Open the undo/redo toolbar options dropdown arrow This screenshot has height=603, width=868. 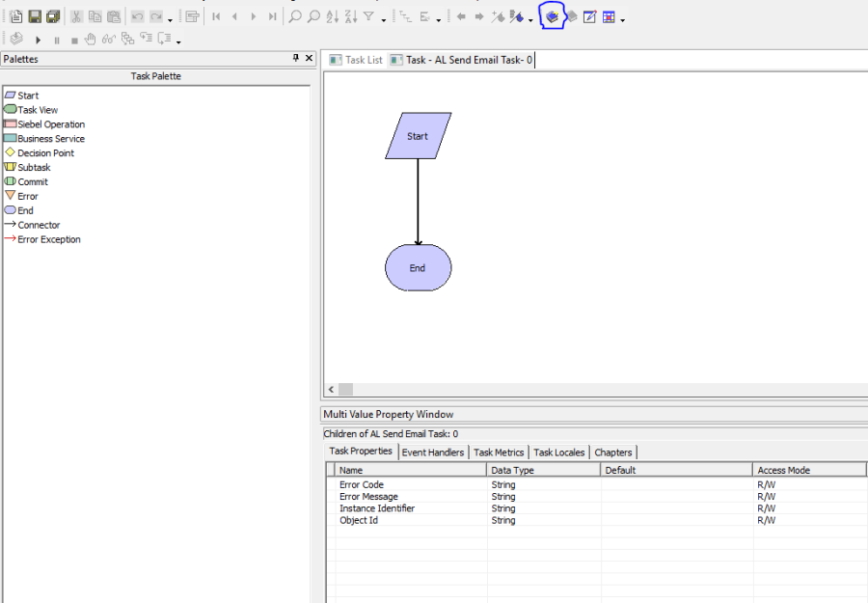[x=170, y=20]
